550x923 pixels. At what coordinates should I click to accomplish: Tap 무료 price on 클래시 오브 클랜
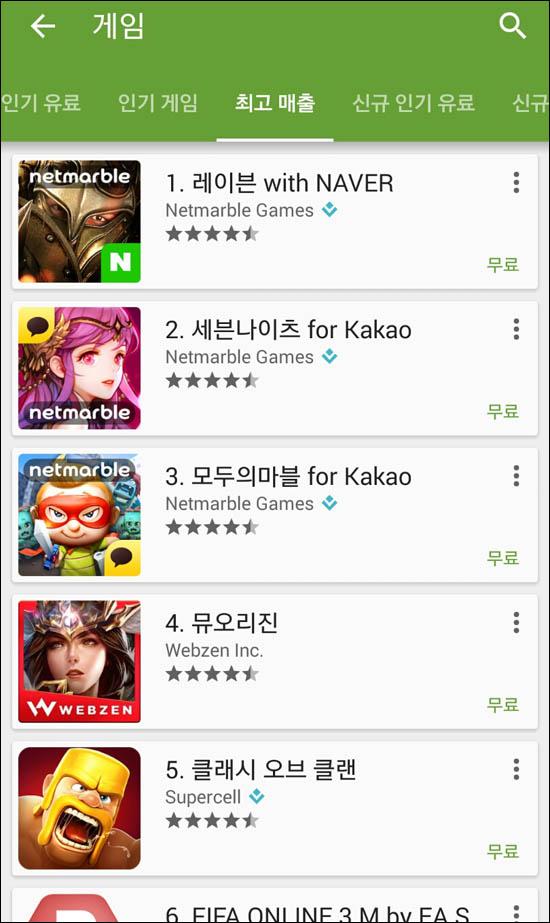[503, 851]
